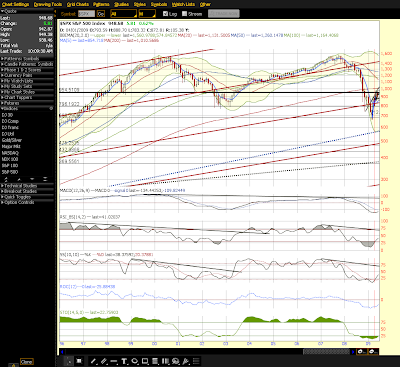Viewport: 400px width, 367px height.
Task: Open the Chart Settings menu
Action: [x=15, y=4]
